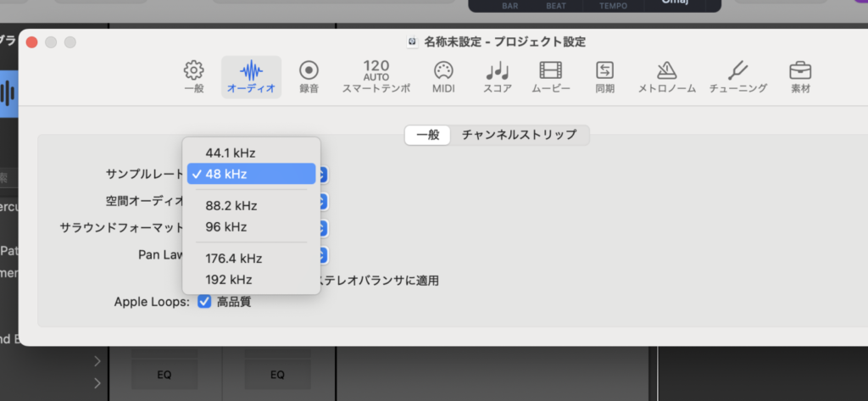Open the チューニング tuning fork pane
Viewport: 868px width, 401px height.
coord(738,76)
